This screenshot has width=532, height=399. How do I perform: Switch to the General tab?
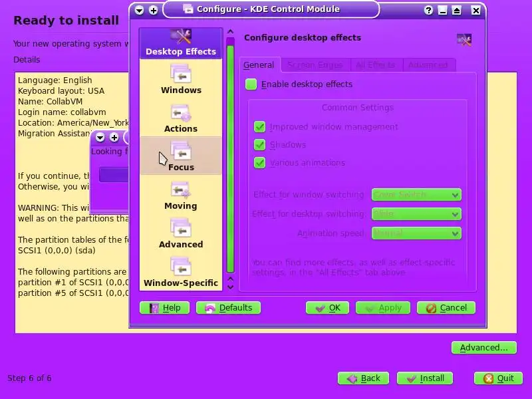(259, 65)
